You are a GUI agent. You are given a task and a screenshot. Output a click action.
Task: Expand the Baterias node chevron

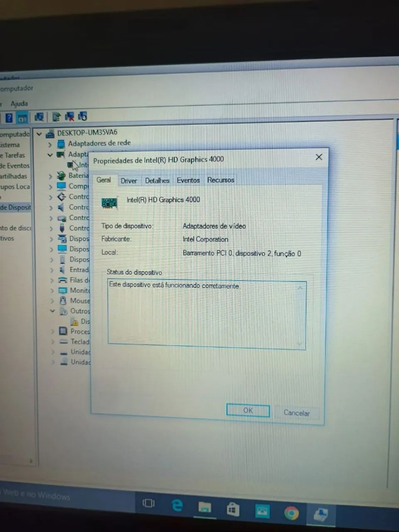[x=50, y=176]
